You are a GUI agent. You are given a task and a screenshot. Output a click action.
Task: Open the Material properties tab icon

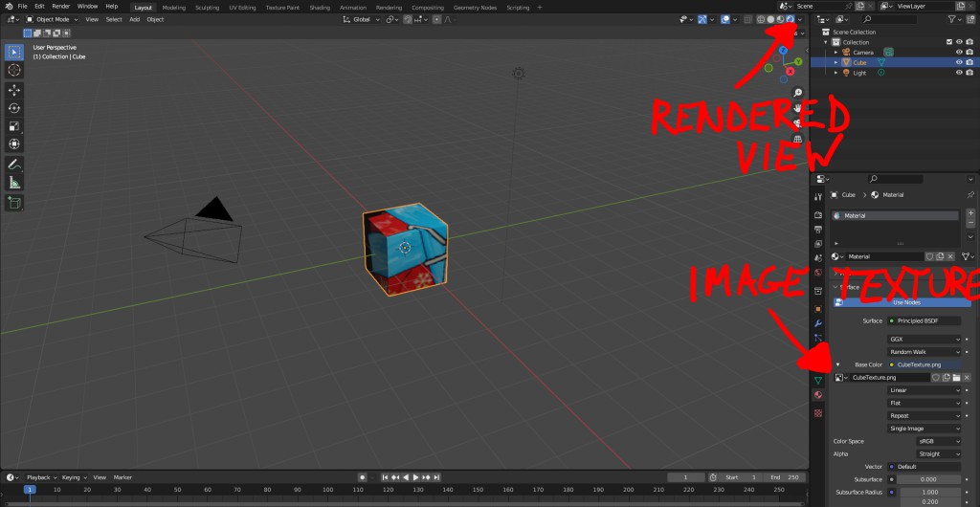coord(818,395)
